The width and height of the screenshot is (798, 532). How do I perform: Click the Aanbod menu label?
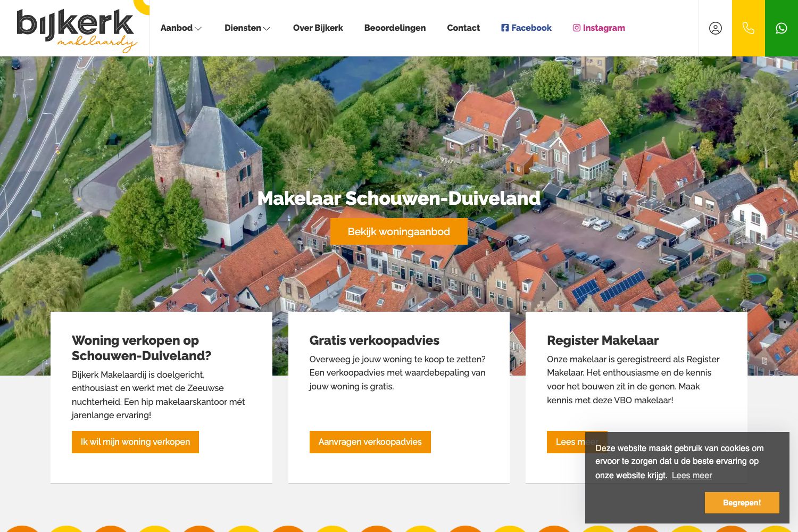[177, 28]
